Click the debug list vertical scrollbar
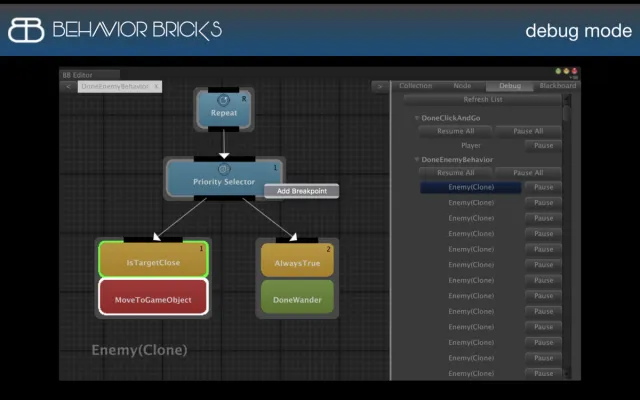 pos(567,235)
